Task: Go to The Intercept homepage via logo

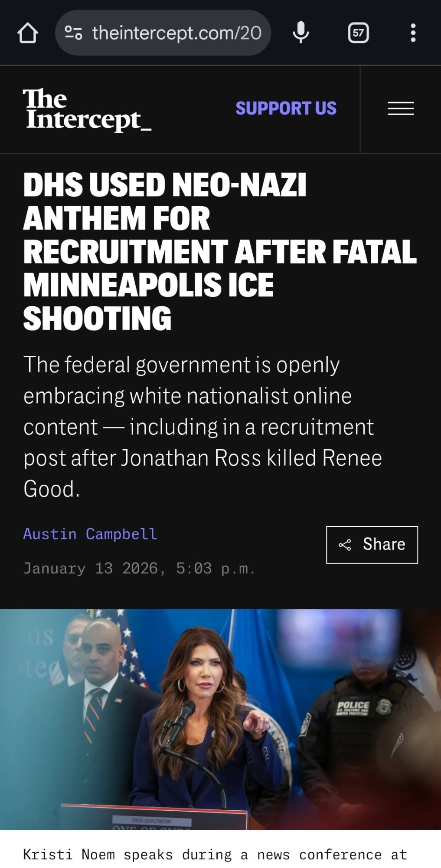Action: pos(87,110)
